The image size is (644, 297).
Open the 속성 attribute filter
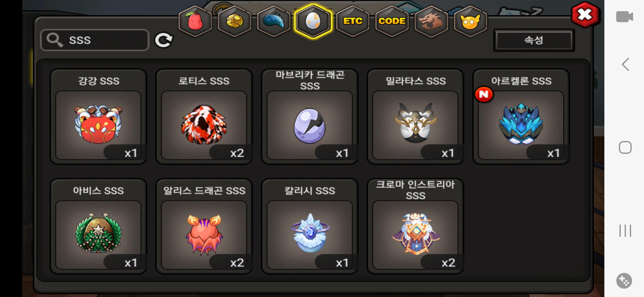[x=534, y=40]
